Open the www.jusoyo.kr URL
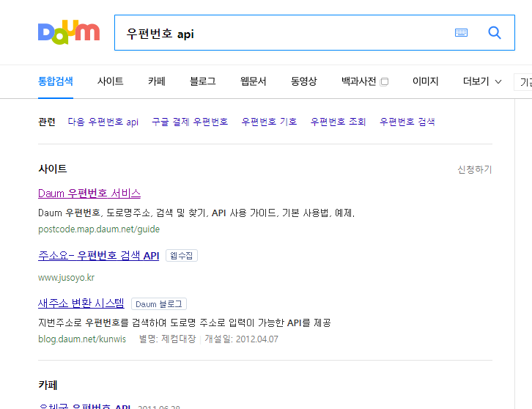The width and height of the screenshot is (532, 409). [66, 278]
